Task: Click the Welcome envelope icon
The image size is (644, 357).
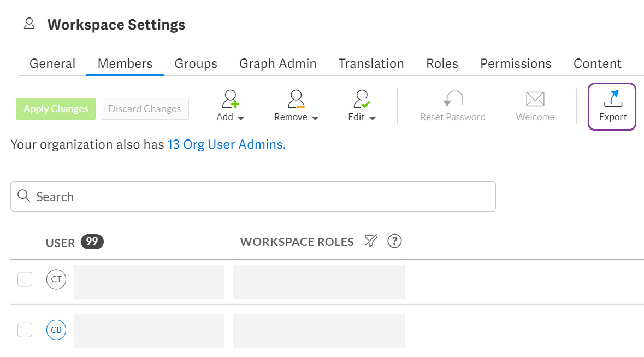Action: tap(535, 99)
